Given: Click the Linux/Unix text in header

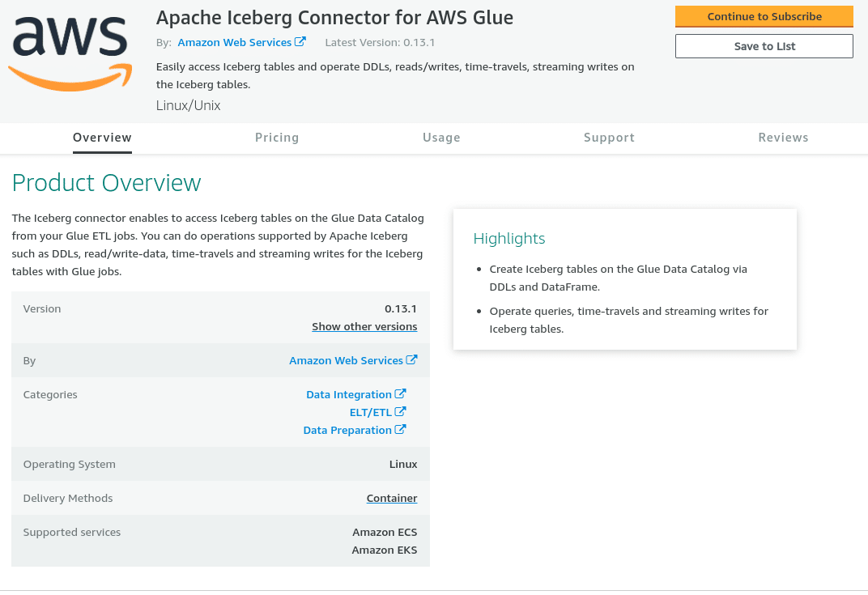Looking at the screenshot, I should coord(188,106).
